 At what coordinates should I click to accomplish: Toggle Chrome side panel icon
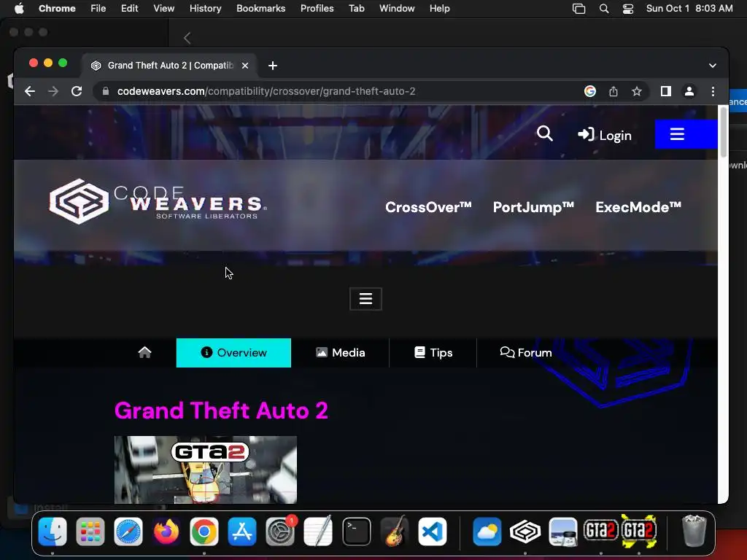666,91
